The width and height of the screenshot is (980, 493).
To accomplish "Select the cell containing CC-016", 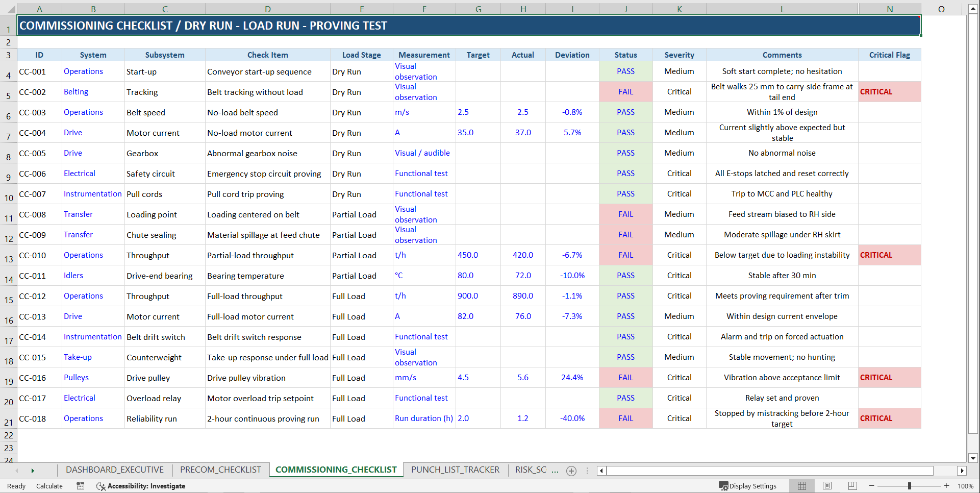I will click(x=39, y=378).
